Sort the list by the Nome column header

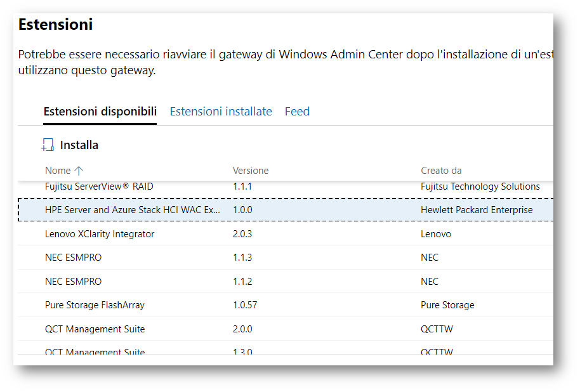coord(64,171)
